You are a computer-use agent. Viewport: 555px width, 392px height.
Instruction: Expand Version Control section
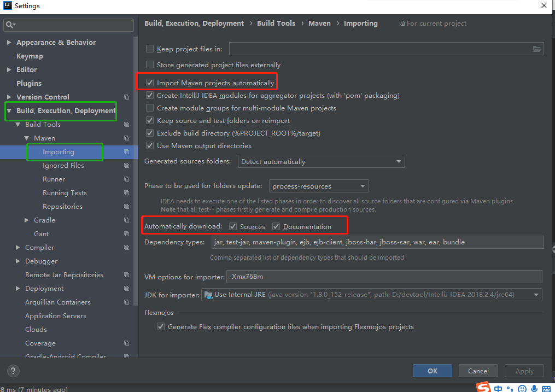pyautogui.click(x=9, y=97)
